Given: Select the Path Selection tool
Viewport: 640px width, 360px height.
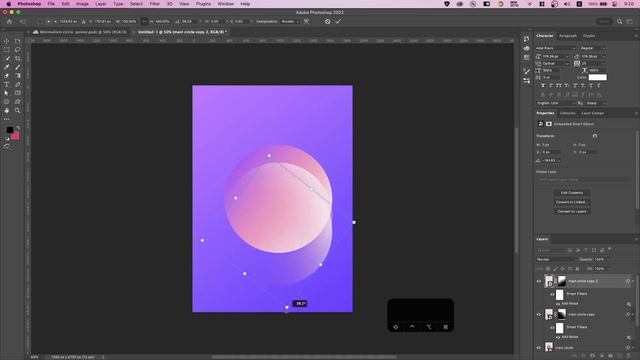Looking at the screenshot, I should tap(7, 93).
